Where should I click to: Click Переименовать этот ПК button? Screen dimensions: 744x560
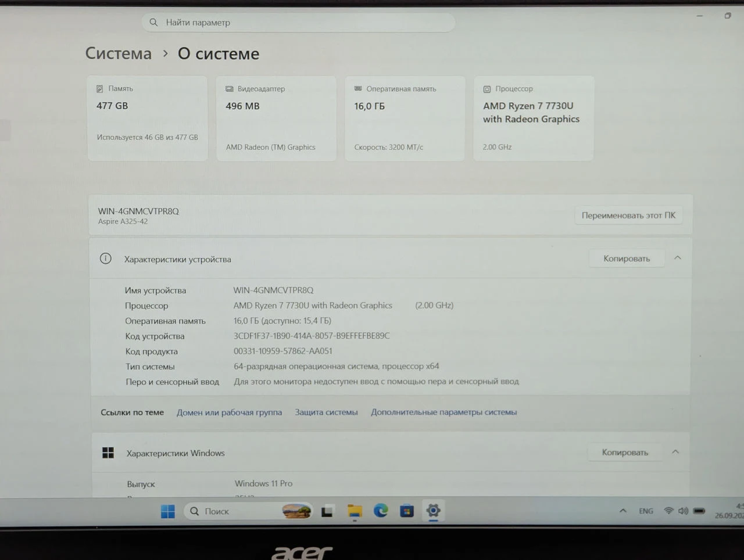click(x=628, y=216)
